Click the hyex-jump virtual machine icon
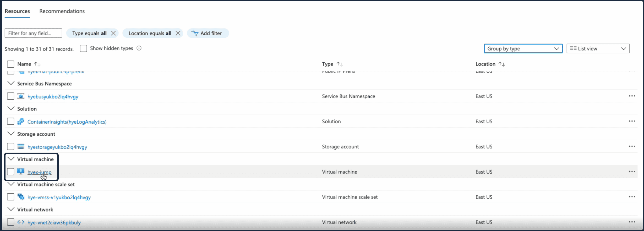The height and width of the screenshot is (231, 644). pyautogui.click(x=21, y=172)
